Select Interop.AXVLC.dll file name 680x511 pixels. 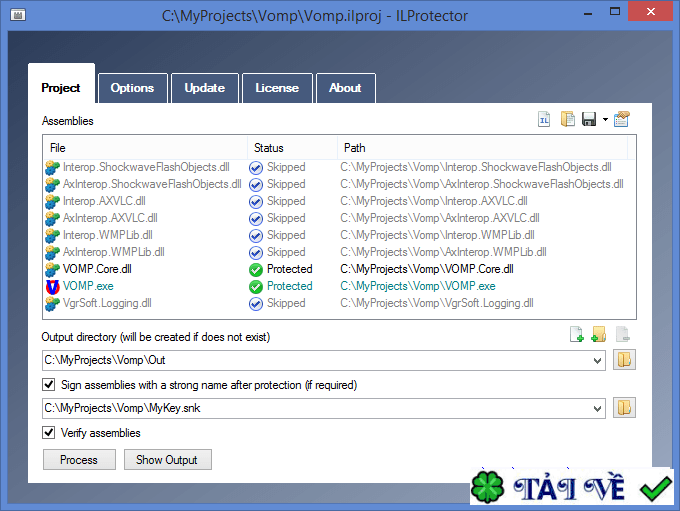pyautogui.click(x=104, y=201)
